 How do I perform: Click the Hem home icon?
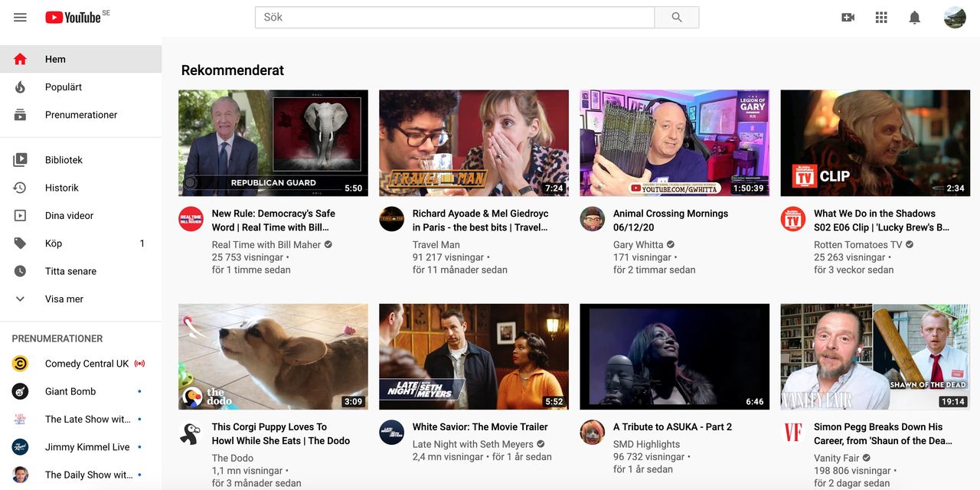pos(20,59)
